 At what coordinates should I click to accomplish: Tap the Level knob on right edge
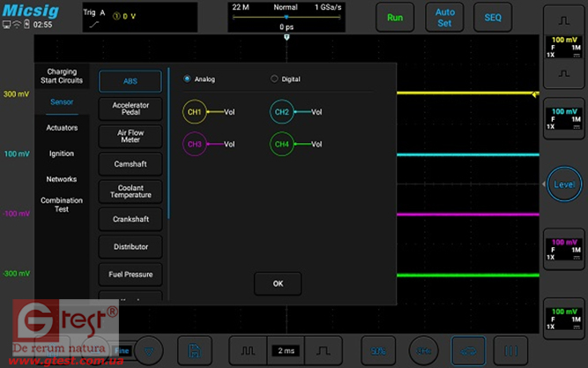(x=564, y=184)
